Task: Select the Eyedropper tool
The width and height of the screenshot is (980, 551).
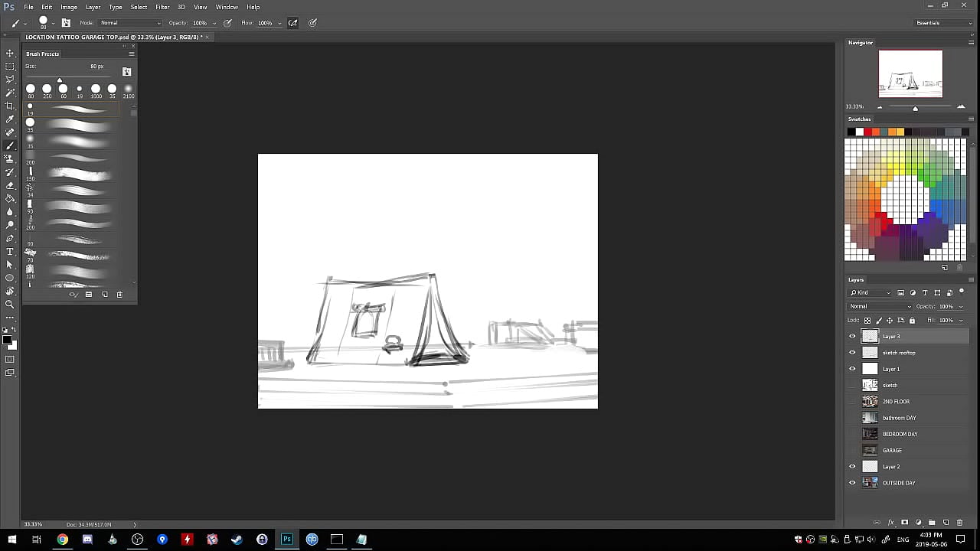Action: (x=10, y=119)
